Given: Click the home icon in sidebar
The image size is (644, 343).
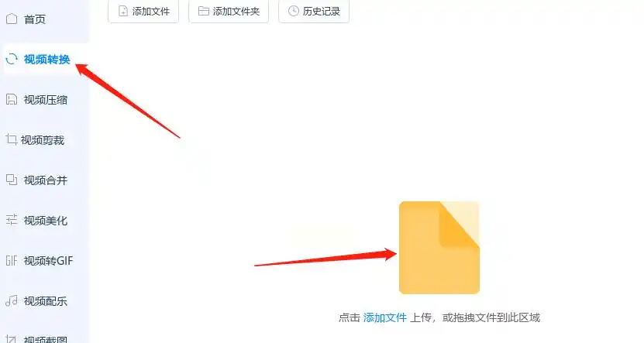Looking at the screenshot, I should [12, 19].
